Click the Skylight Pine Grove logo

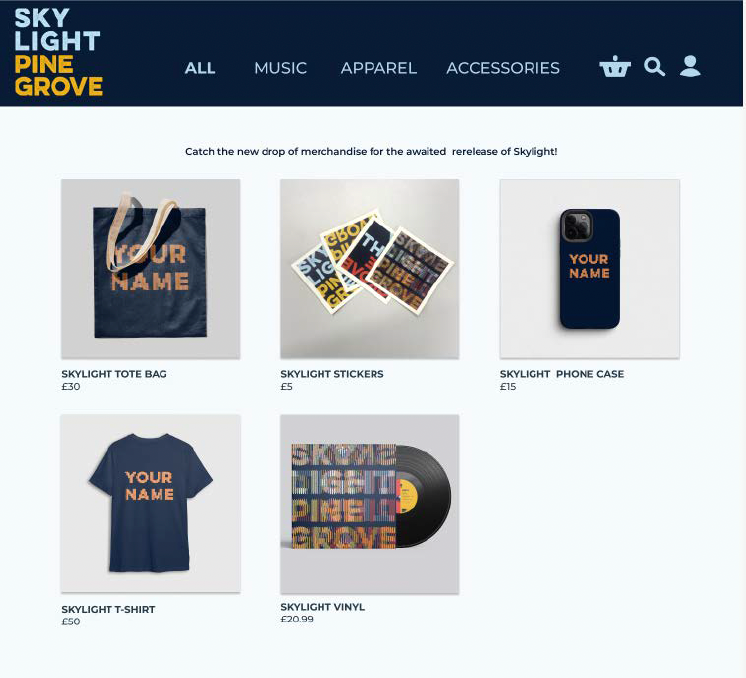tap(58, 52)
